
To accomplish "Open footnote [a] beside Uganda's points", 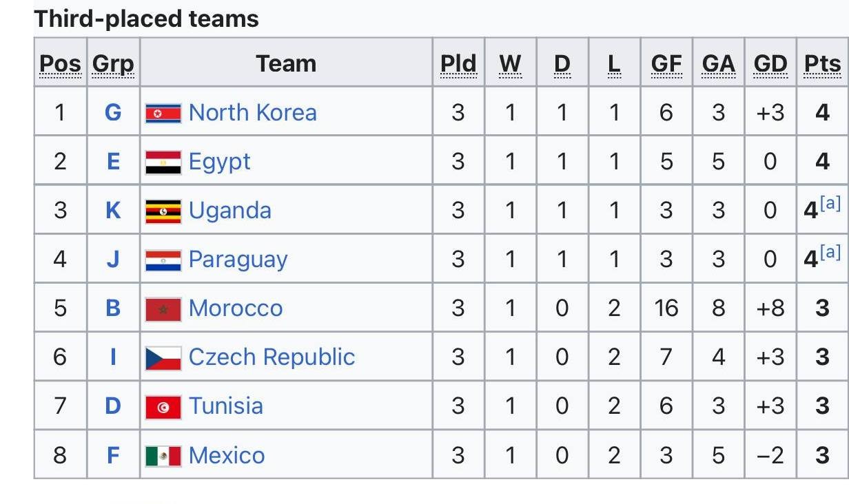I will coord(831,204).
